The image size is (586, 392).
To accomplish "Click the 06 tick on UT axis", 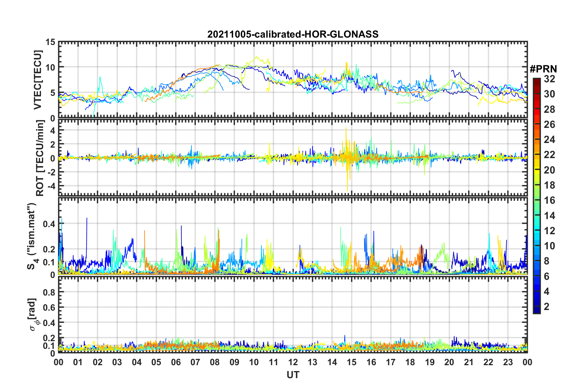I will [176, 362].
